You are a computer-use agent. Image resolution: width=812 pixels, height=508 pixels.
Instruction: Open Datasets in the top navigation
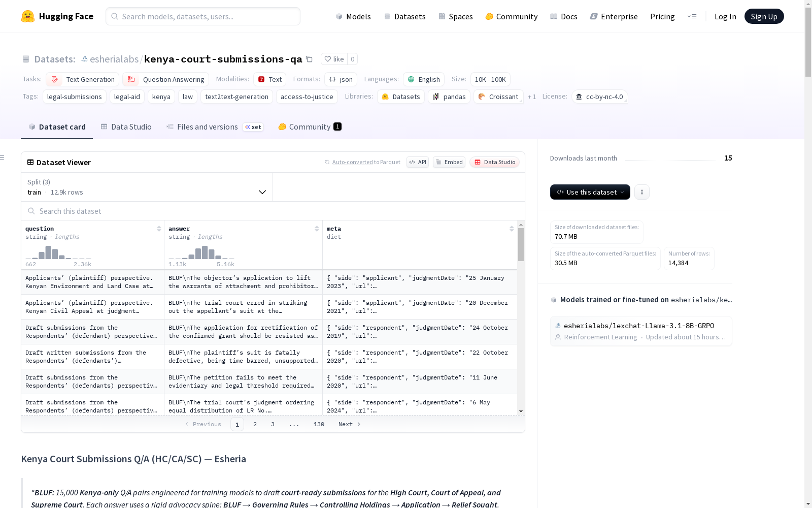[404, 16]
